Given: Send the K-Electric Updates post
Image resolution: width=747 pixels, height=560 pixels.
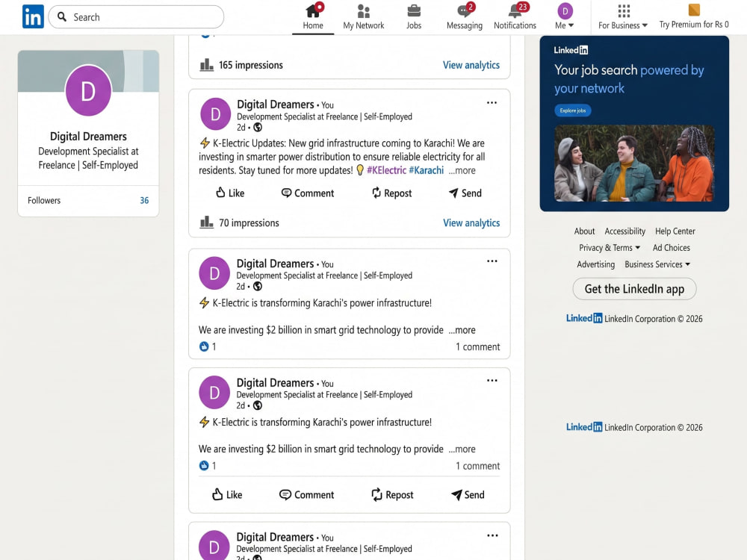Looking at the screenshot, I should coord(465,193).
